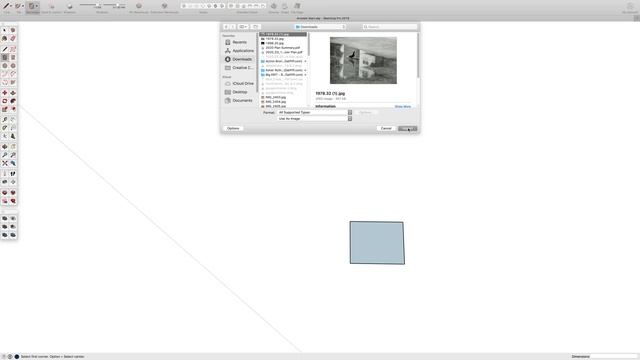Click the Zoom Extents tool
This screenshot has height=360, width=640.
pyautogui.click(x=4, y=163)
